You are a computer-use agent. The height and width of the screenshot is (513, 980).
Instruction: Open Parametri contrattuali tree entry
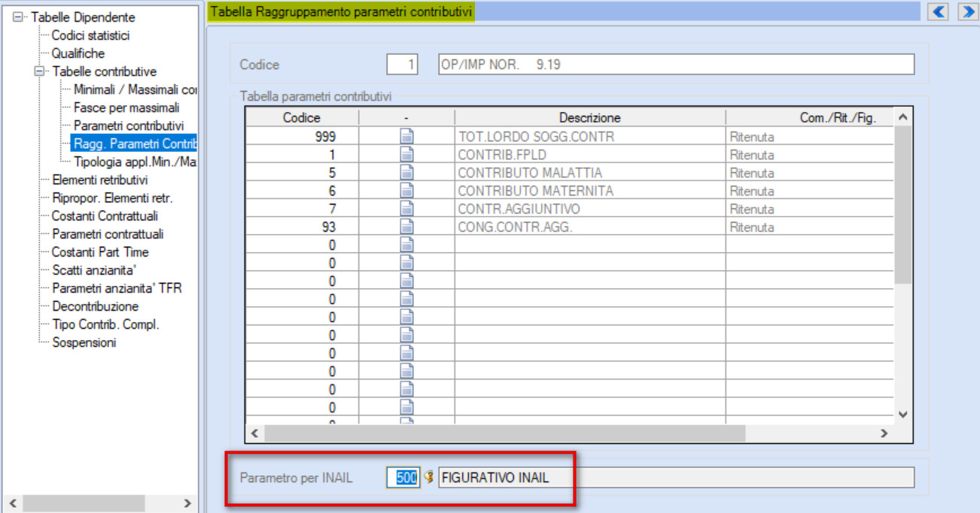pos(108,234)
